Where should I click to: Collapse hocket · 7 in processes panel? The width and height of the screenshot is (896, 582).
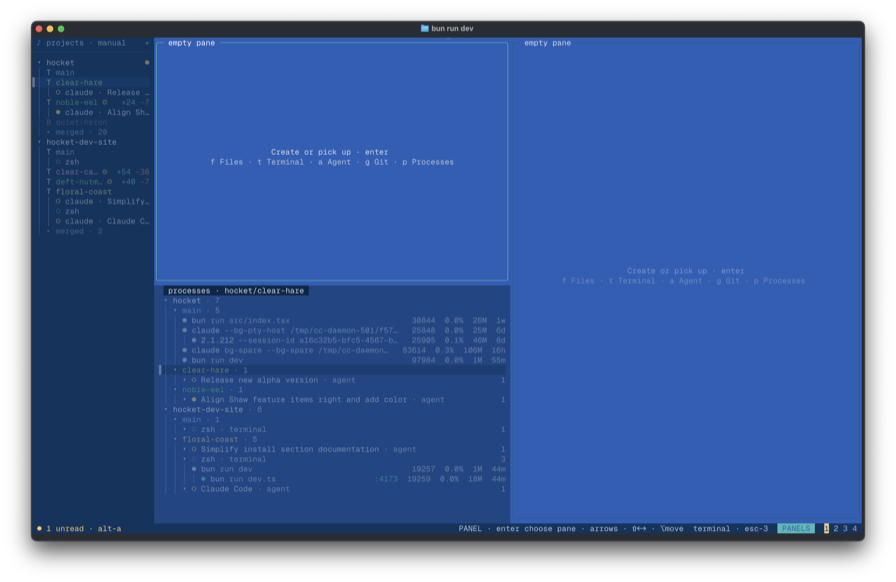point(166,301)
